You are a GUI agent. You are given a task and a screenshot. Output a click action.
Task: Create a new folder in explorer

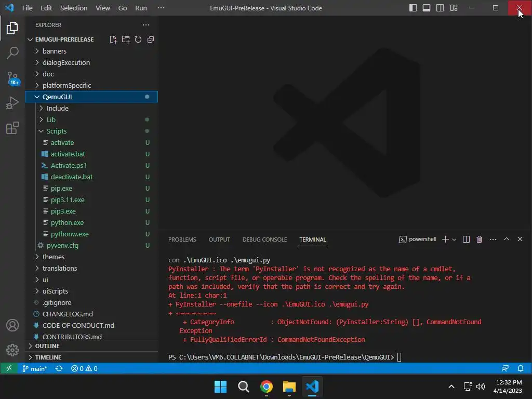126,39
